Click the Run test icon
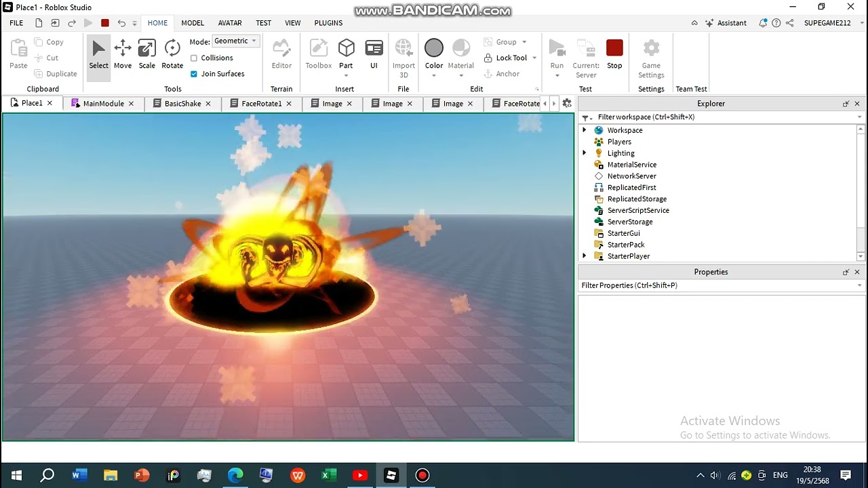This screenshot has width=868, height=488. tap(557, 48)
